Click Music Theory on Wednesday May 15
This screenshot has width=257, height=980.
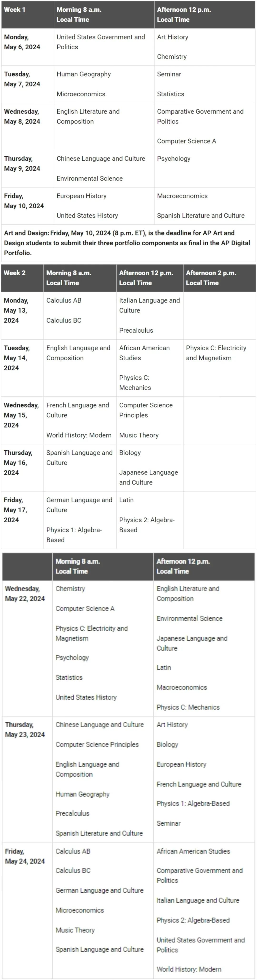point(139,435)
